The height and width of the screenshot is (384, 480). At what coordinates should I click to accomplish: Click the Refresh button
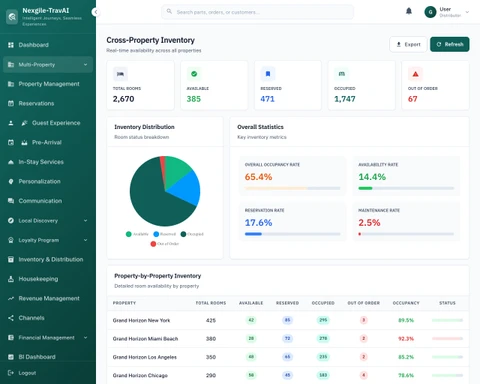[x=450, y=44]
